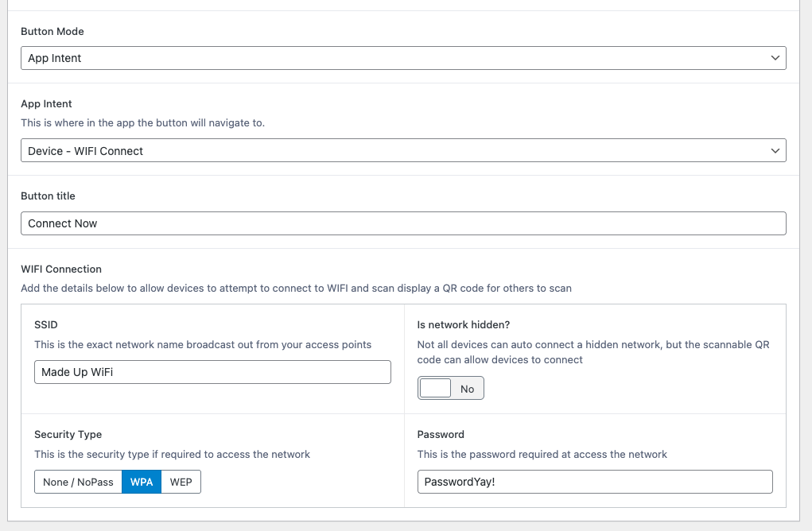This screenshot has width=812, height=531.
Task: Choose the "None / NoPass" security option
Action: 78,482
